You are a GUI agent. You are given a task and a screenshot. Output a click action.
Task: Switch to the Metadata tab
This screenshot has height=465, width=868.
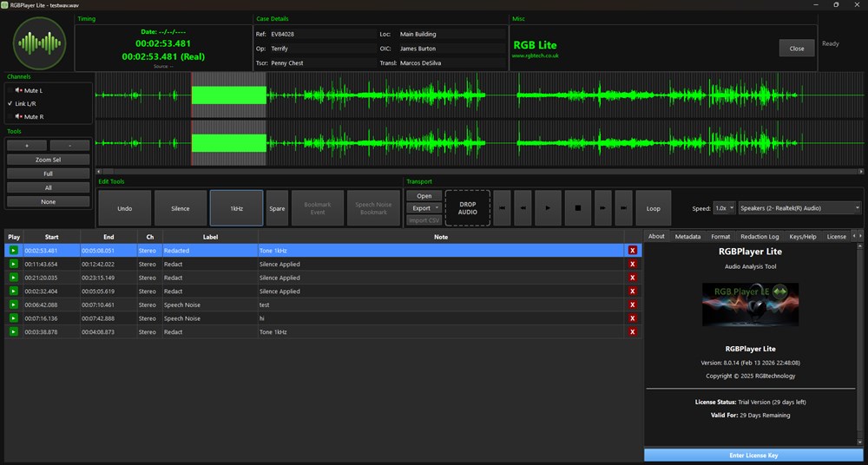tap(687, 236)
